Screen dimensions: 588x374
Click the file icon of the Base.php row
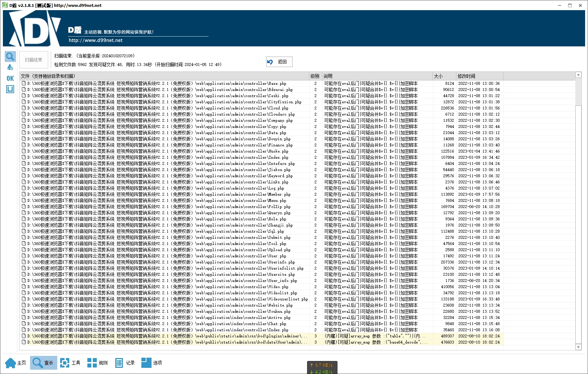pyautogui.click(x=24, y=83)
